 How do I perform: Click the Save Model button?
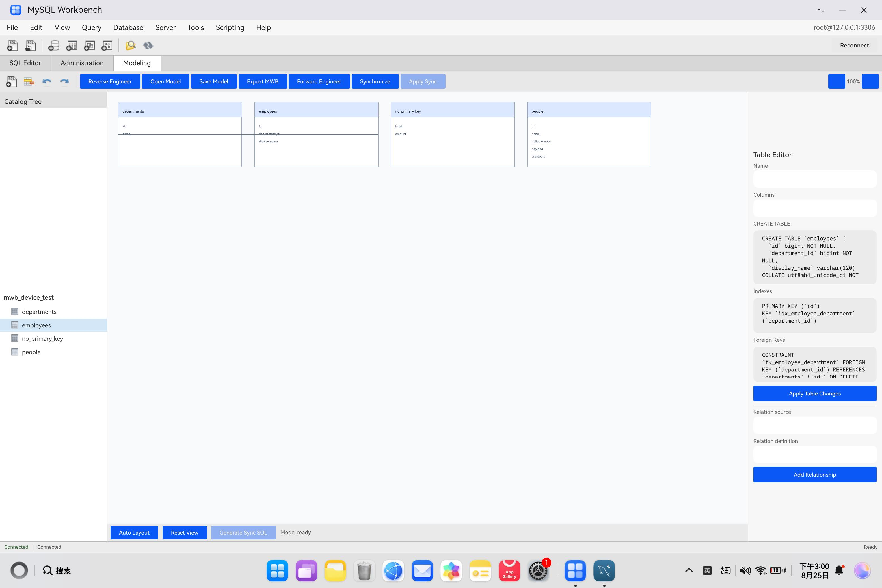tap(214, 81)
